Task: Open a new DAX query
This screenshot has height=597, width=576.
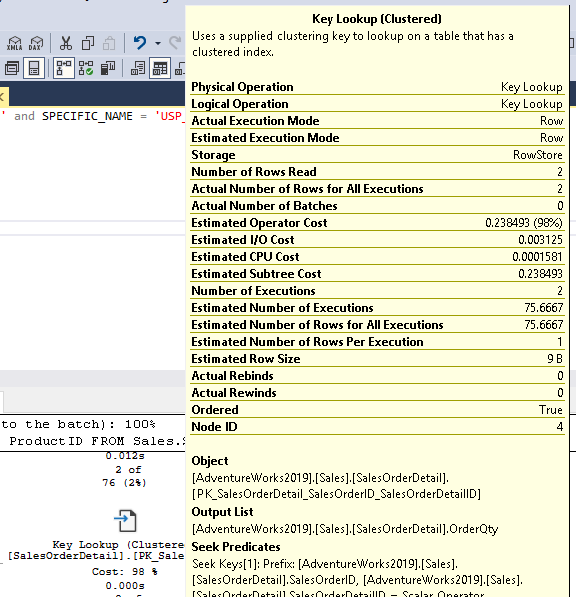Action: 36,43
